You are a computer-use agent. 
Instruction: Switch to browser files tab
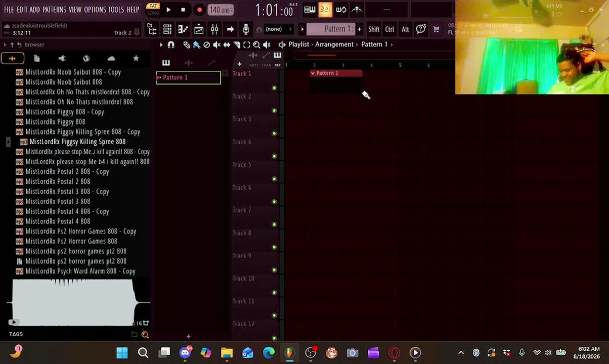coord(36,59)
